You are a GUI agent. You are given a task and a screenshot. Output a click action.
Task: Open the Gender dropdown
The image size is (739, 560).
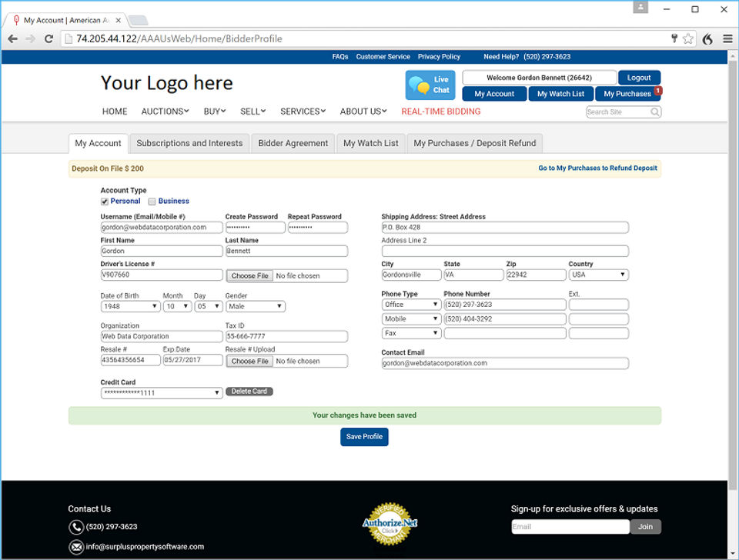(256, 307)
